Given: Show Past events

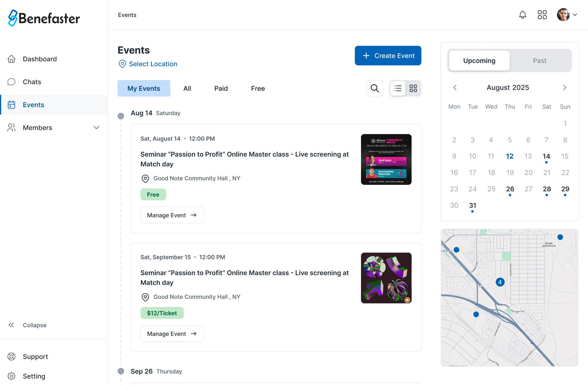Looking at the screenshot, I should [539, 61].
